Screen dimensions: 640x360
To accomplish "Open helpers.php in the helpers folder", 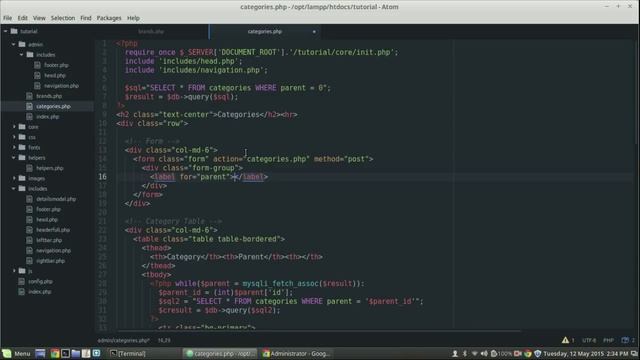I will (x=50, y=168).
